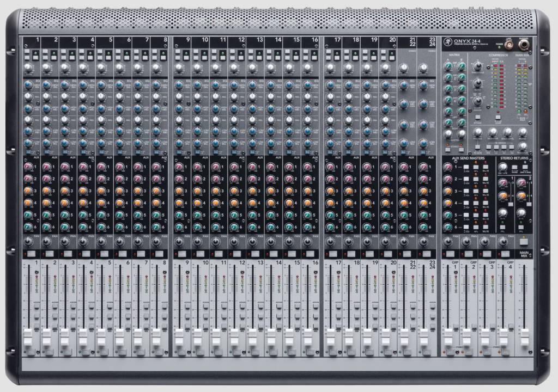Click orange Aux 3 knob on channel 12
Image resolution: width=558 pixels, height=392 pixels.
[x=234, y=191]
